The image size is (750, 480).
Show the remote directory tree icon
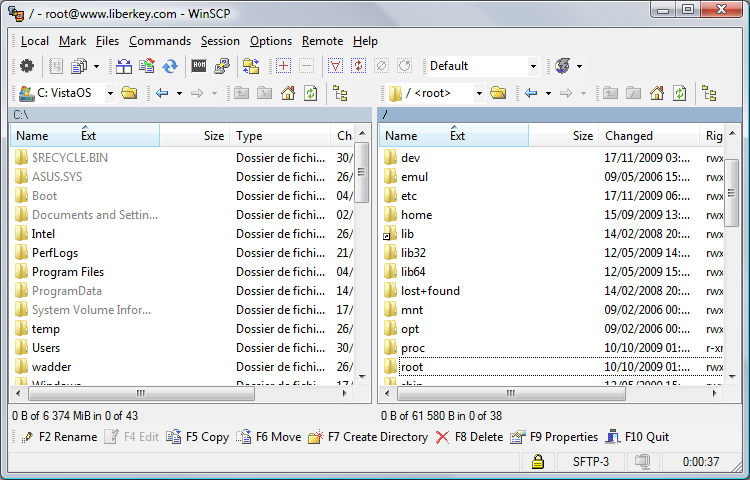click(x=709, y=93)
